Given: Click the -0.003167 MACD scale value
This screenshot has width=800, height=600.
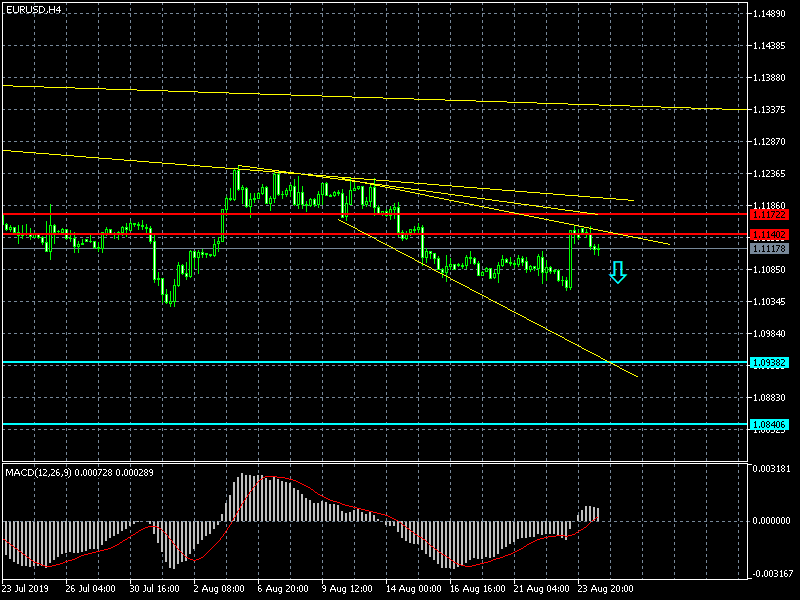Looking at the screenshot, I should (773, 574).
